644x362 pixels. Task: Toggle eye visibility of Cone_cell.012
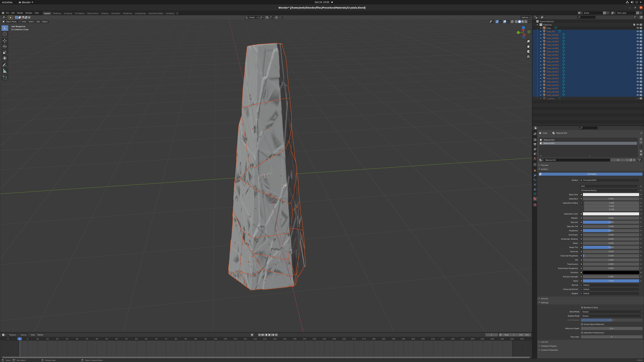tap(637, 72)
